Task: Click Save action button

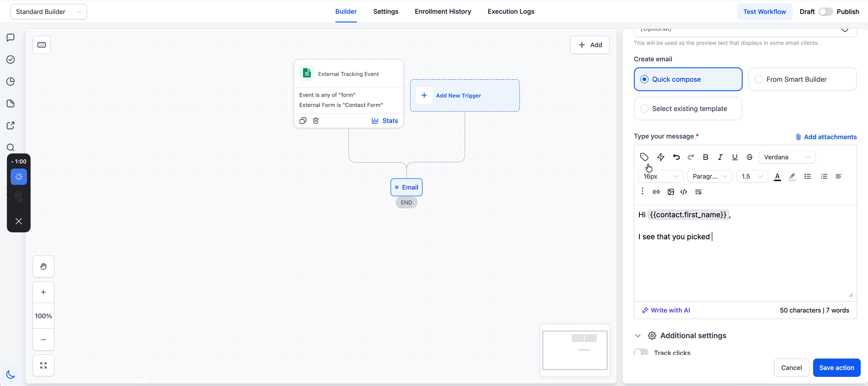Action: click(836, 368)
